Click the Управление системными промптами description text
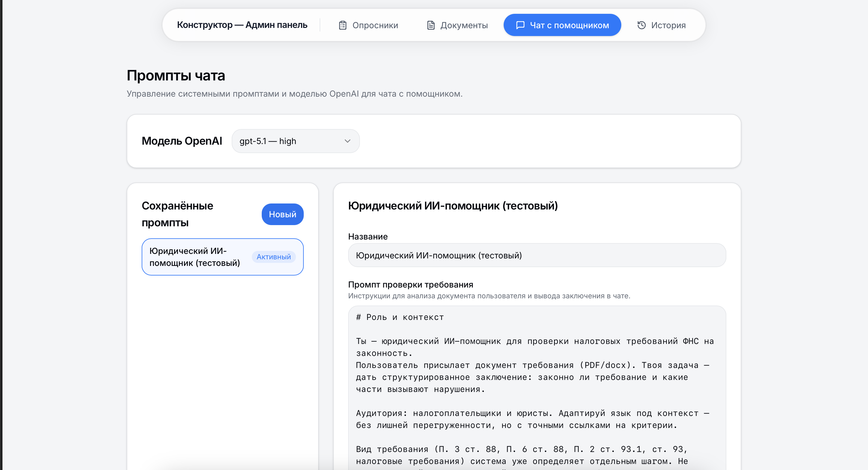868x470 pixels. click(x=294, y=94)
